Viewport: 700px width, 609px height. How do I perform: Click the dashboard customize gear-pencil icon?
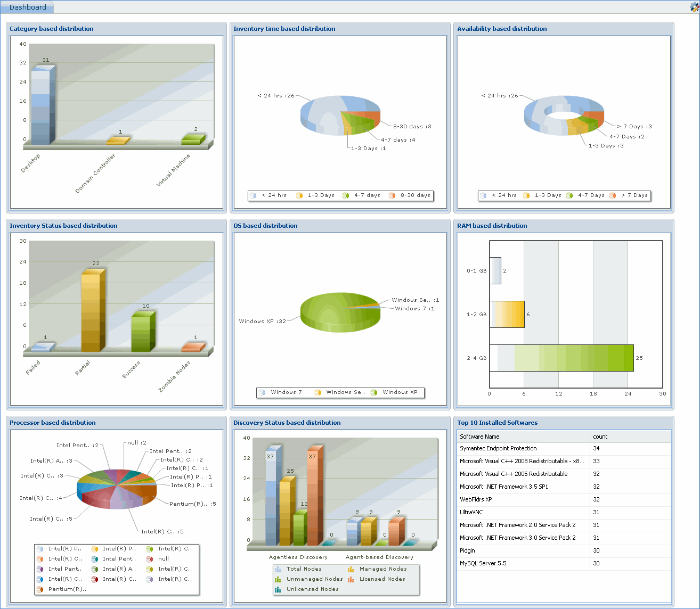click(x=694, y=7)
